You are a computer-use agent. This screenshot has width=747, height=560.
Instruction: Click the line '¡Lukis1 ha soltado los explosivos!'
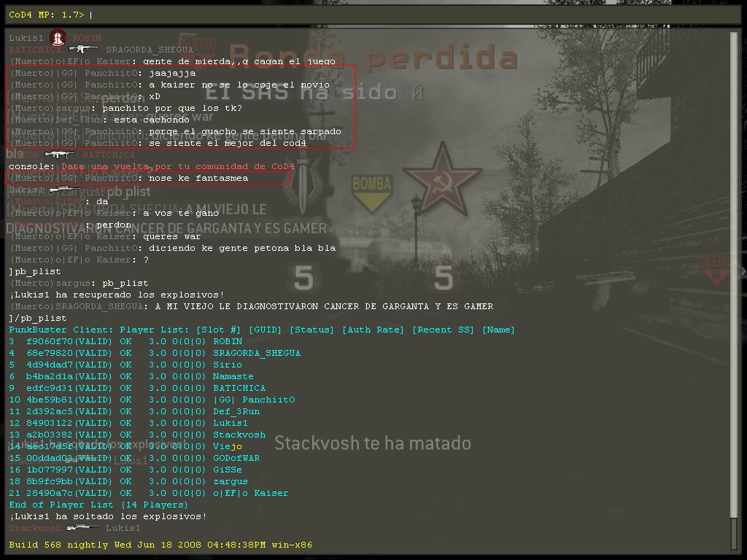pyautogui.click(x=108, y=516)
